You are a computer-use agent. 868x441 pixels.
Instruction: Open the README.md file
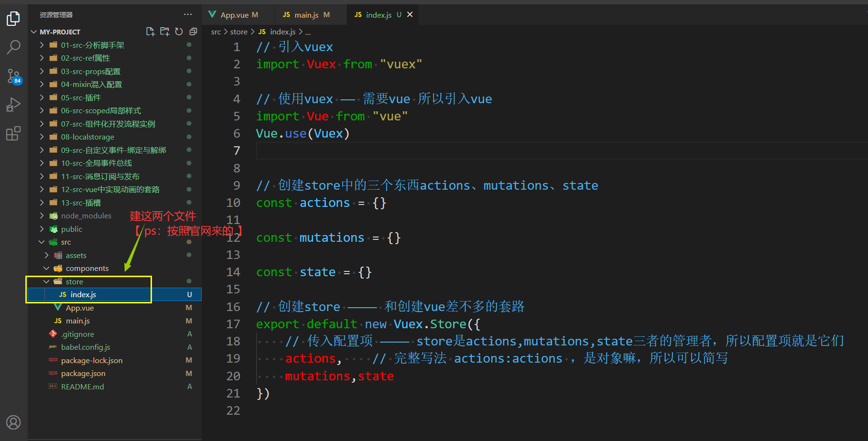[x=115, y=387]
